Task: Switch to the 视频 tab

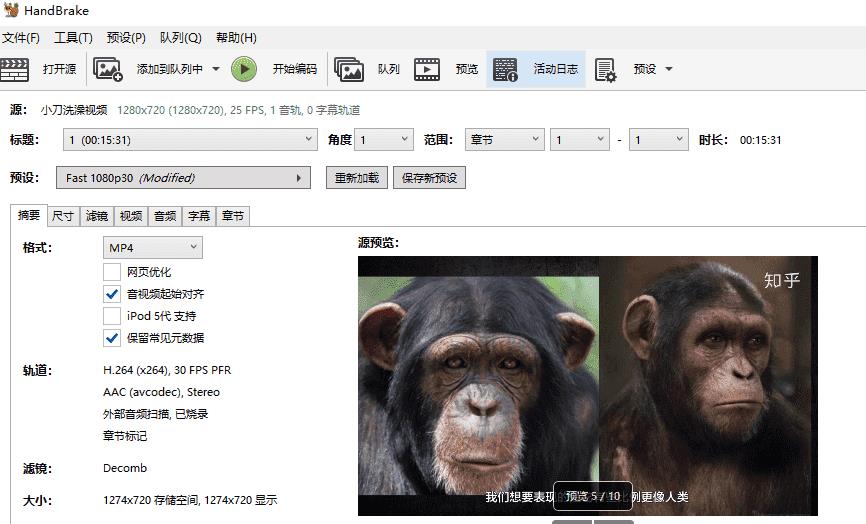Action: pos(130,216)
